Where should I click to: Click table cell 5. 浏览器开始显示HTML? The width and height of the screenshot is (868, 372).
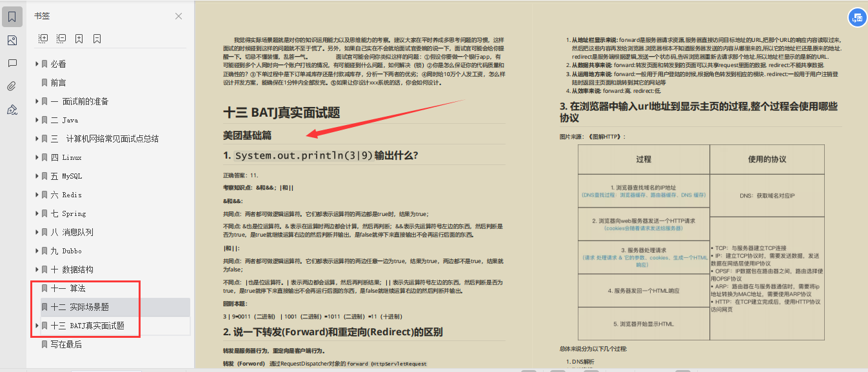[644, 324]
